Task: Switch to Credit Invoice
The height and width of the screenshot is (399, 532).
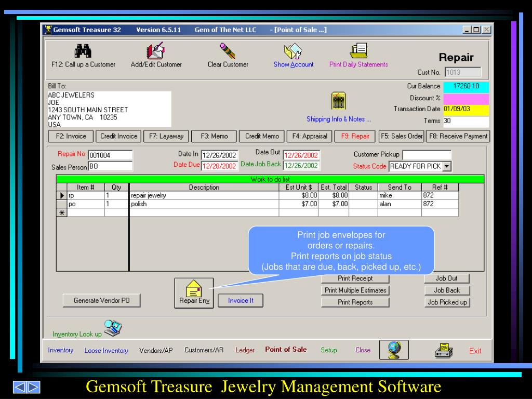Action: (x=118, y=136)
